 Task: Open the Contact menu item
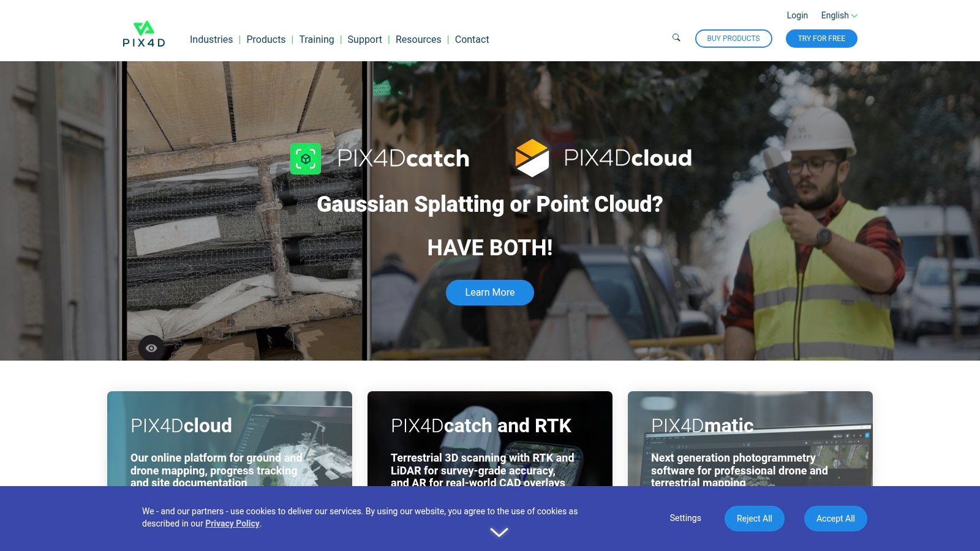pos(472,39)
